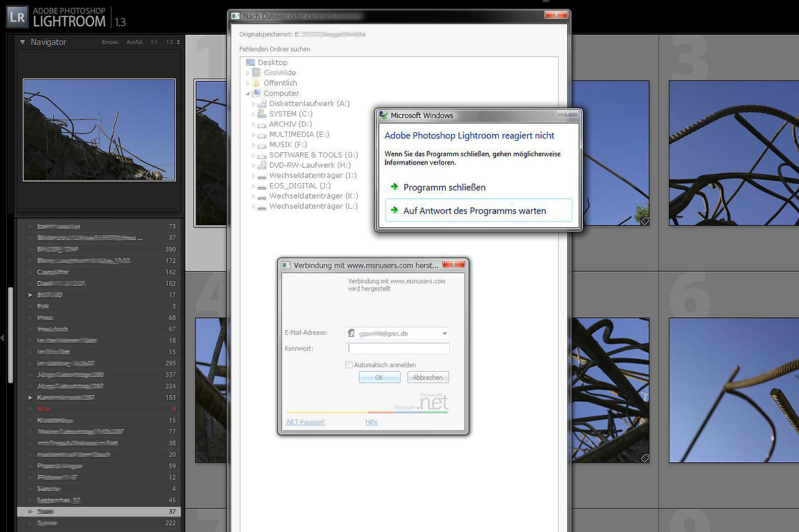Select the Desktop node in folder tree

(272, 62)
